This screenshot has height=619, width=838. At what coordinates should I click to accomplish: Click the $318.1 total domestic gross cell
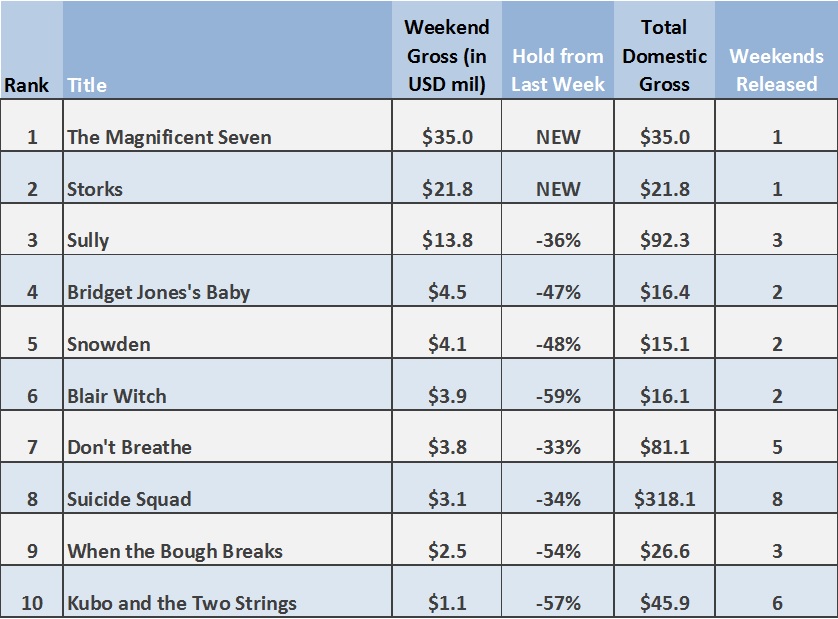tap(664, 499)
